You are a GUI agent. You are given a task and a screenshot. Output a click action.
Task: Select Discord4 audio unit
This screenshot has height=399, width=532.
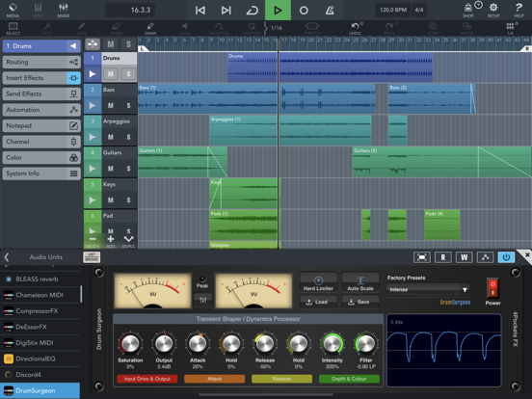[x=40, y=375]
